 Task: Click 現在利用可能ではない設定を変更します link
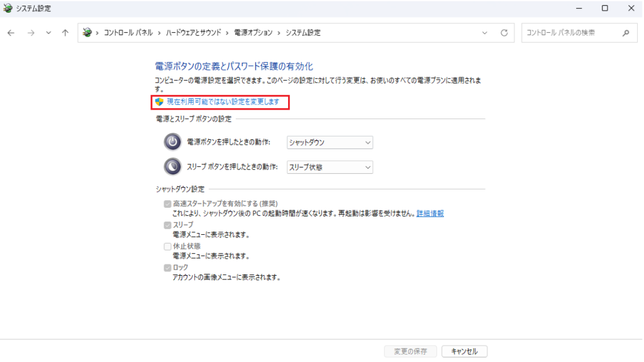pyautogui.click(x=223, y=101)
